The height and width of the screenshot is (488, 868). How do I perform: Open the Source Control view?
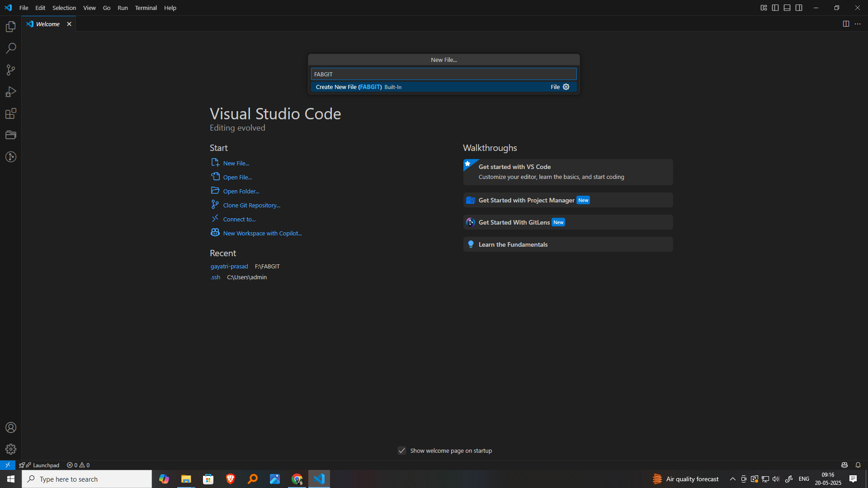[11, 70]
